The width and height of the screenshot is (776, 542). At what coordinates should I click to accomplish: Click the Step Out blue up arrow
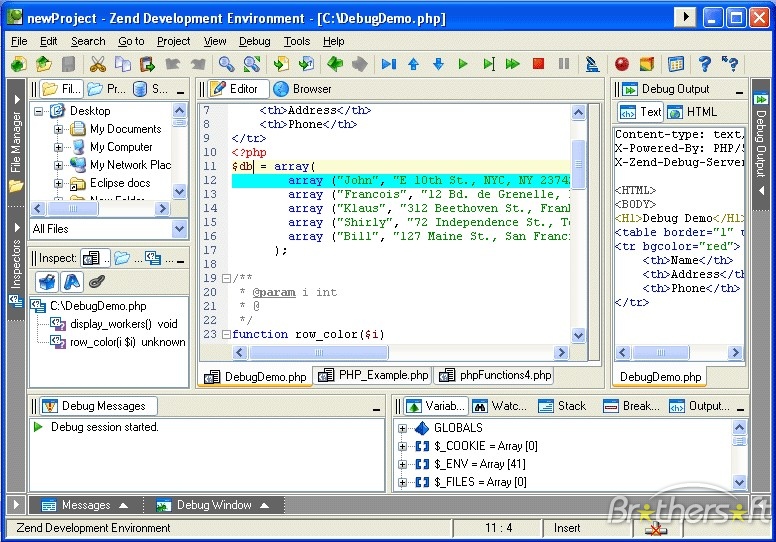[414, 64]
